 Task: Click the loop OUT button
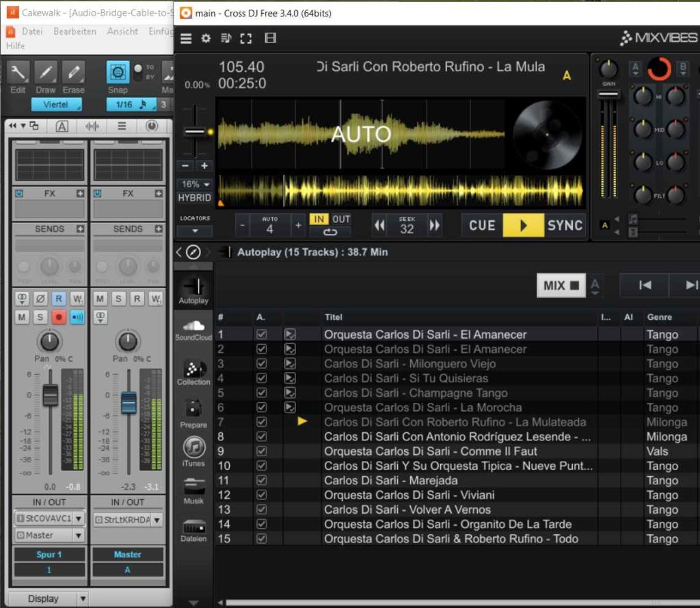(x=341, y=220)
